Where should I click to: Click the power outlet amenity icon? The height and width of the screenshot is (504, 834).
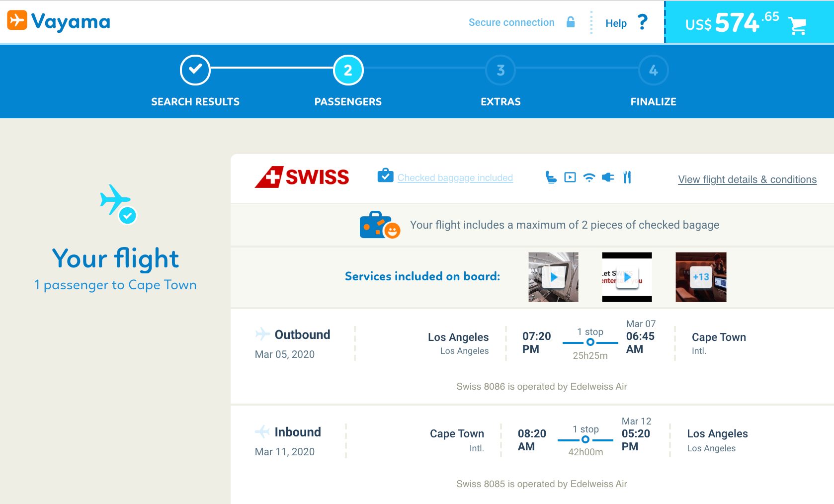pos(608,177)
